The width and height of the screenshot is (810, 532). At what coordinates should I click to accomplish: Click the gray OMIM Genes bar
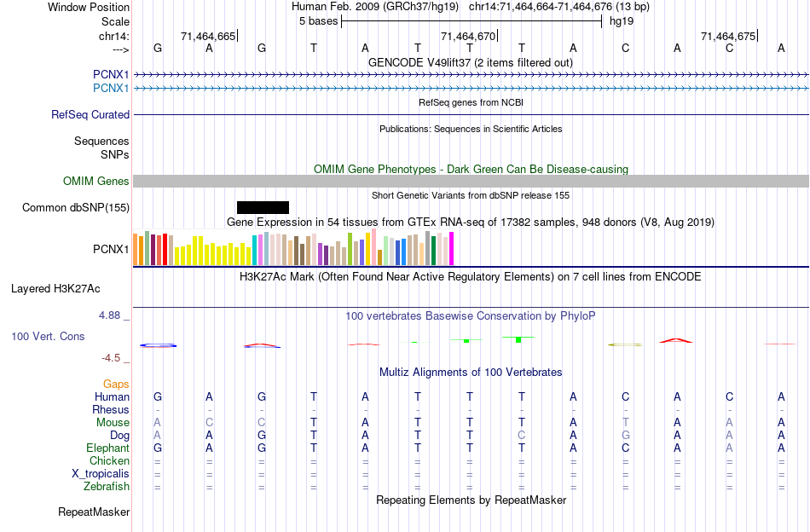click(472, 181)
